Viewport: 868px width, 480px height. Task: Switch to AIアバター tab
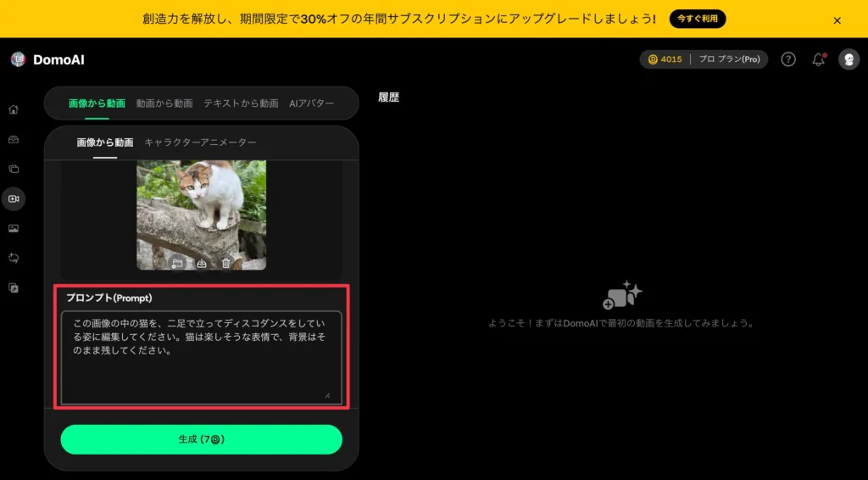(x=312, y=103)
